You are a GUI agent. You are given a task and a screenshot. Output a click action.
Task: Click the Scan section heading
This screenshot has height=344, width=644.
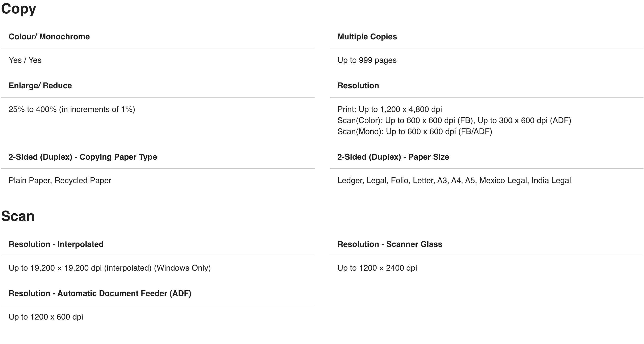pyautogui.click(x=18, y=216)
